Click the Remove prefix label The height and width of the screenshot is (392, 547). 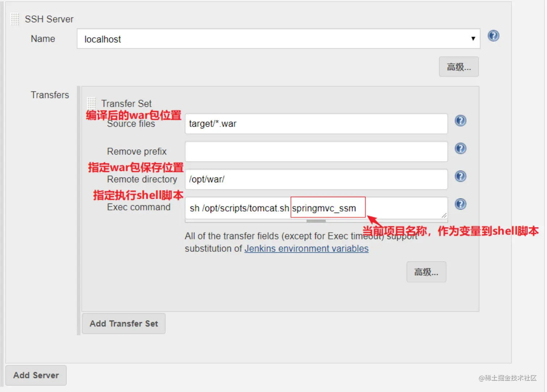coord(137,152)
